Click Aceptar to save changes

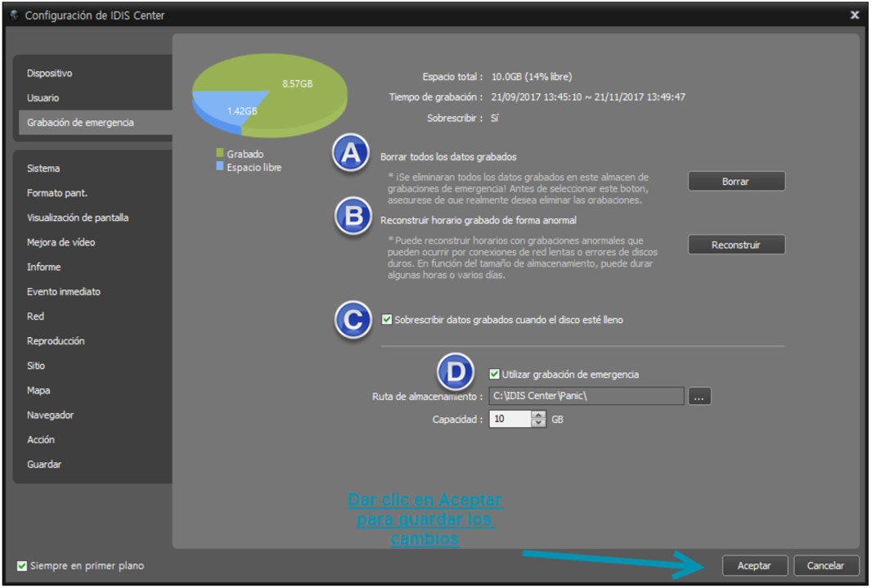(754, 566)
